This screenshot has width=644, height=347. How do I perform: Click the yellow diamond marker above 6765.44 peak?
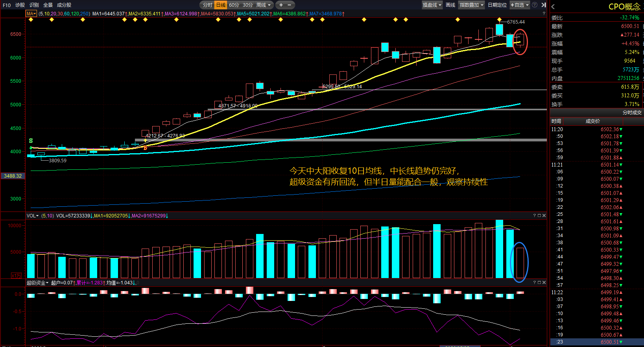pyautogui.click(x=500, y=19)
